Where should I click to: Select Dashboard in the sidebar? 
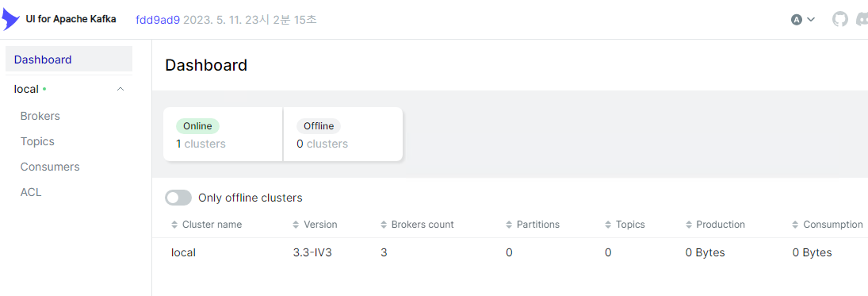point(69,60)
